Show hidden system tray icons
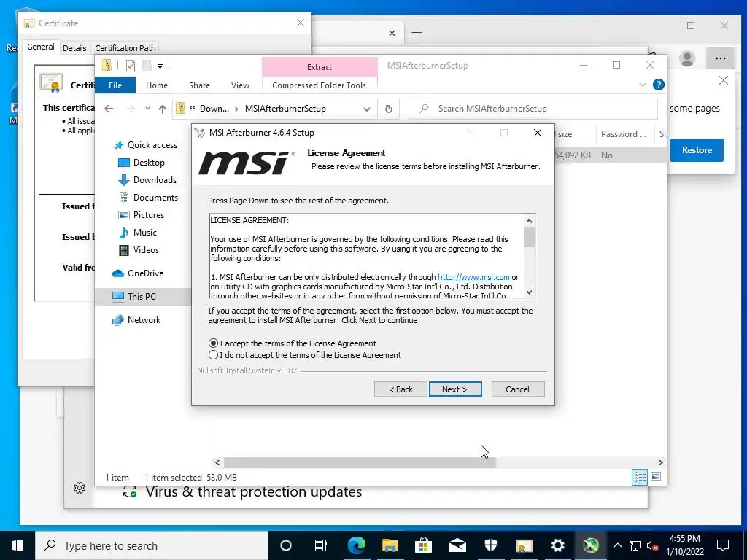 tap(617, 545)
